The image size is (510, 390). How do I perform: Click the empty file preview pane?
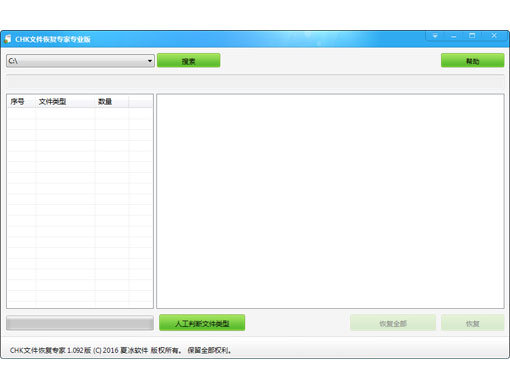(330, 201)
